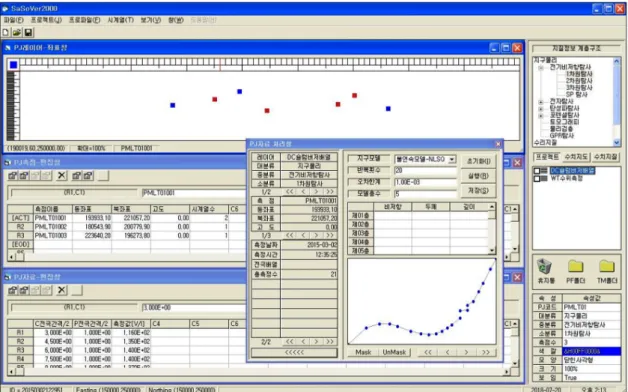
Task: Click the 초기화(I) button
Action: (478, 161)
